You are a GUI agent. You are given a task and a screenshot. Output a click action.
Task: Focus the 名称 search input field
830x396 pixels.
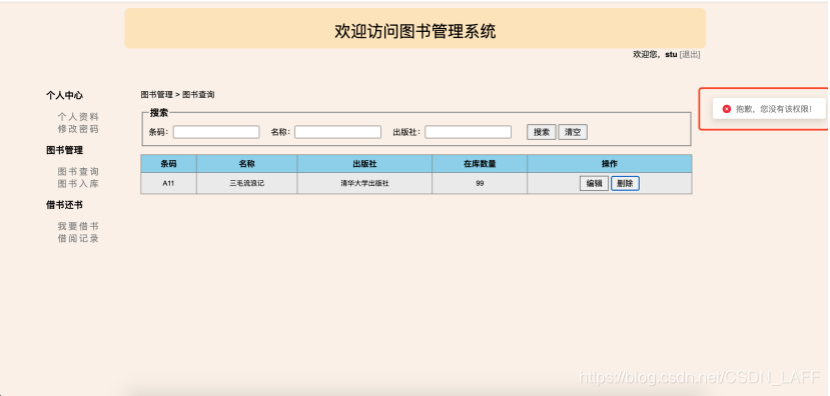point(338,132)
